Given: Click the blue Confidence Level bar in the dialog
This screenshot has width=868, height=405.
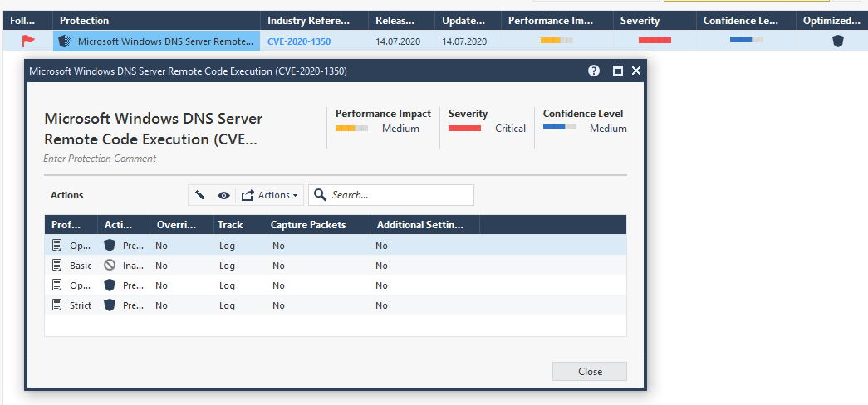Looking at the screenshot, I should point(560,127).
